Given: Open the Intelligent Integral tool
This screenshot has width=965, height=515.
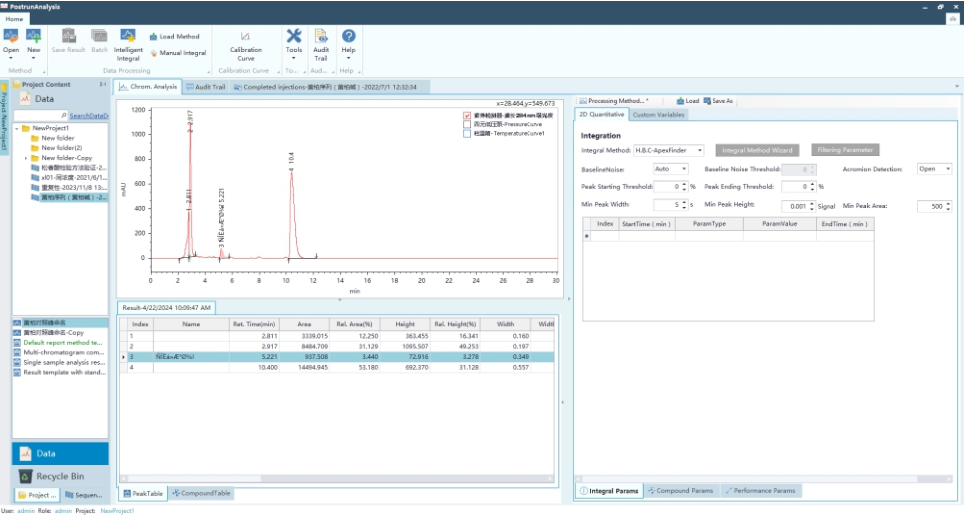Looking at the screenshot, I should 128,42.
